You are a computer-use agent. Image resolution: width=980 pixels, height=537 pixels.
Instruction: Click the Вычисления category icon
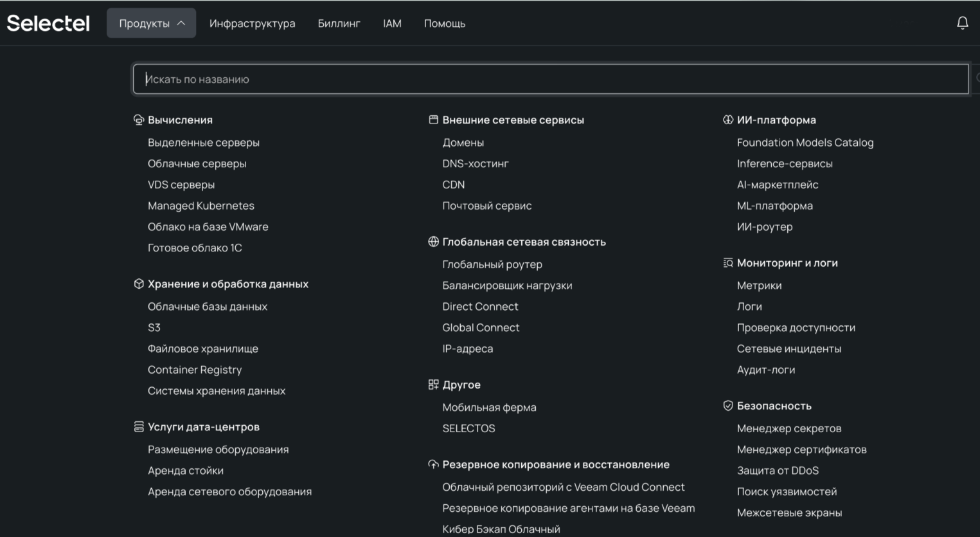coord(138,120)
